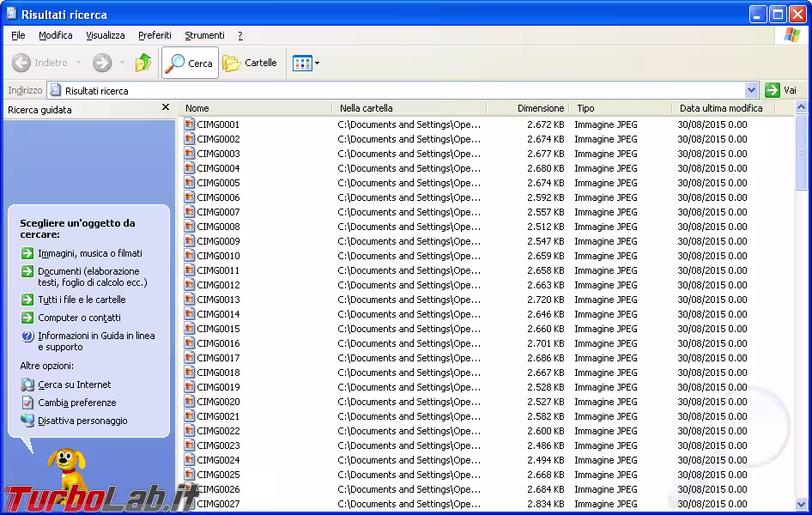Select the CIMG0003 file icon
This screenshot has width=812, height=515.
190,153
